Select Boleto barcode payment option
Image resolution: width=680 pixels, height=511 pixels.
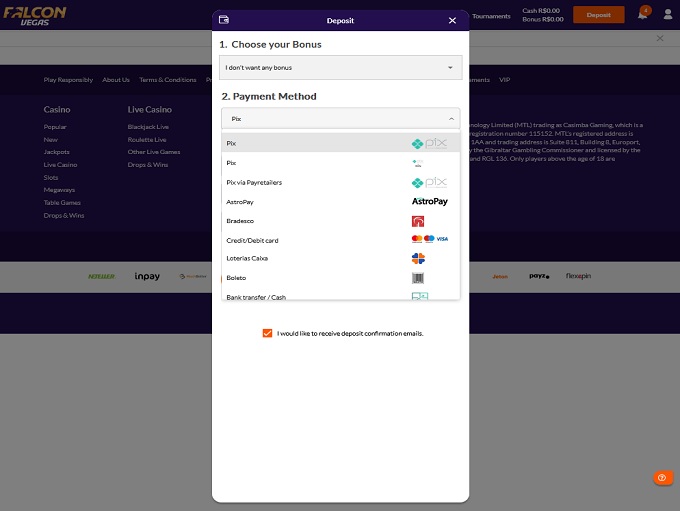click(340, 277)
